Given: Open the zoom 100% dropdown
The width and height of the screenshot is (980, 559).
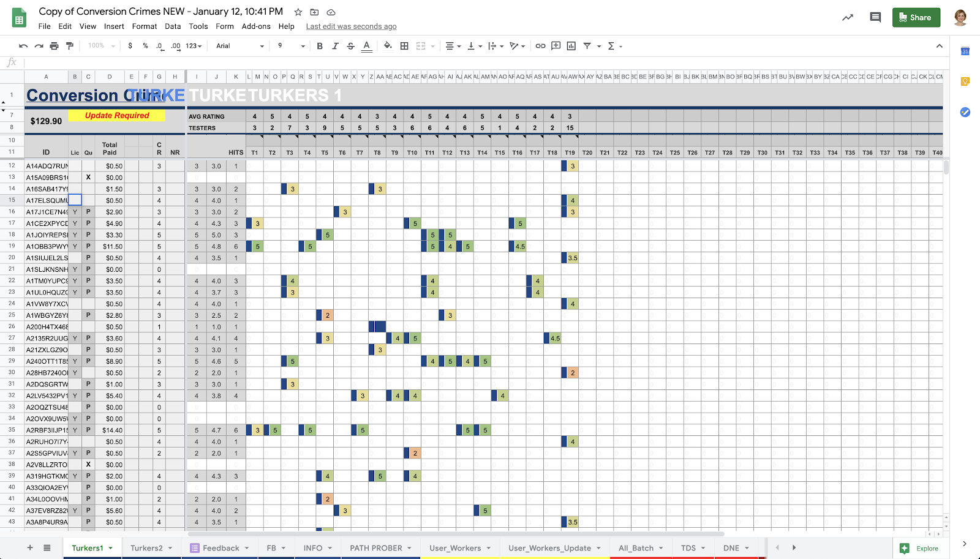Looking at the screenshot, I should coord(101,46).
